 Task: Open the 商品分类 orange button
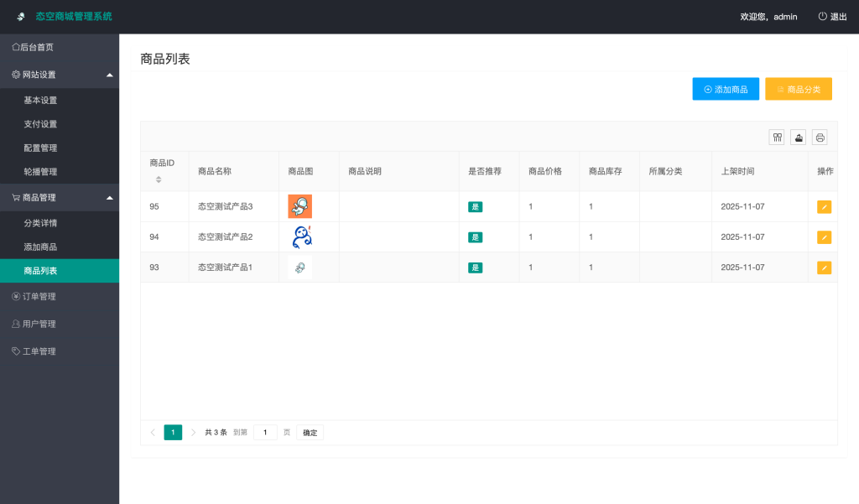[798, 88]
